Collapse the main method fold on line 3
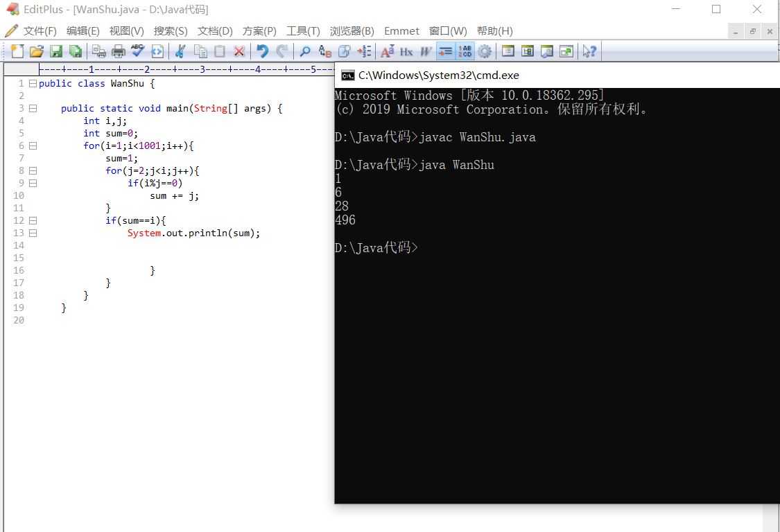The height and width of the screenshot is (532, 780). [33, 108]
